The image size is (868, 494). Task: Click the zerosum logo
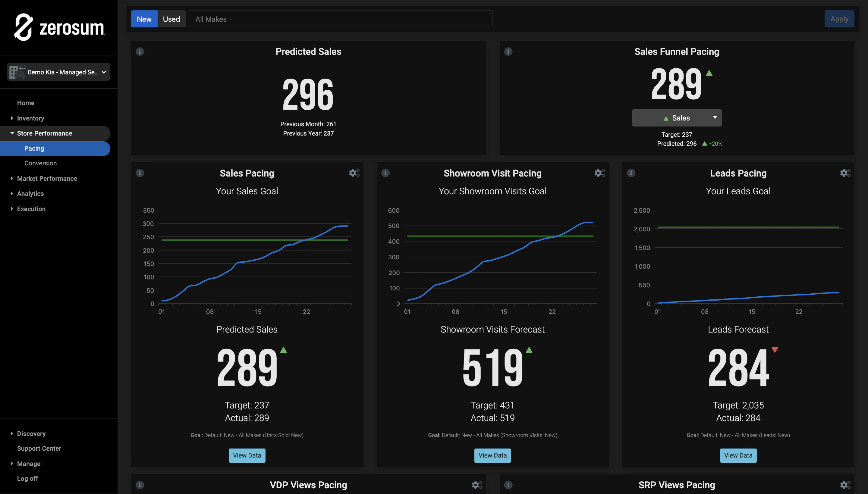(x=59, y=27)
